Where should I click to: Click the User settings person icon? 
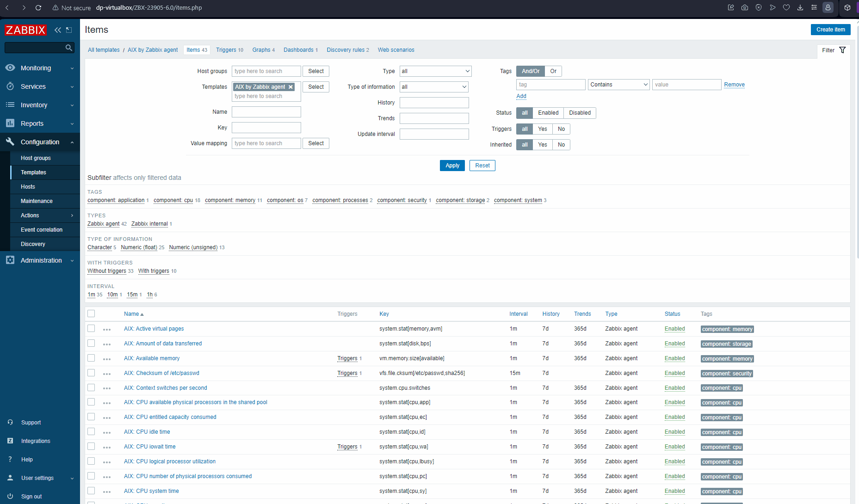pyautogui.click(x=10, y=478)
